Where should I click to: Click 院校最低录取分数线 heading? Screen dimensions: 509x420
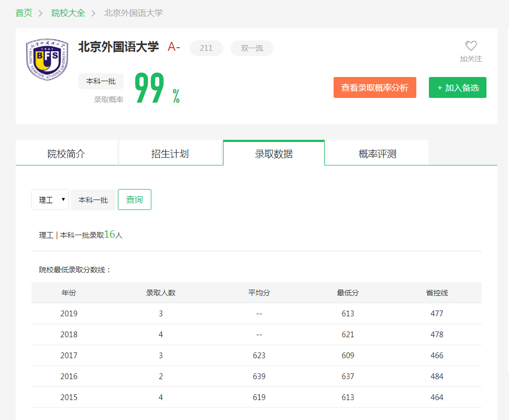[x=75, y=270]
